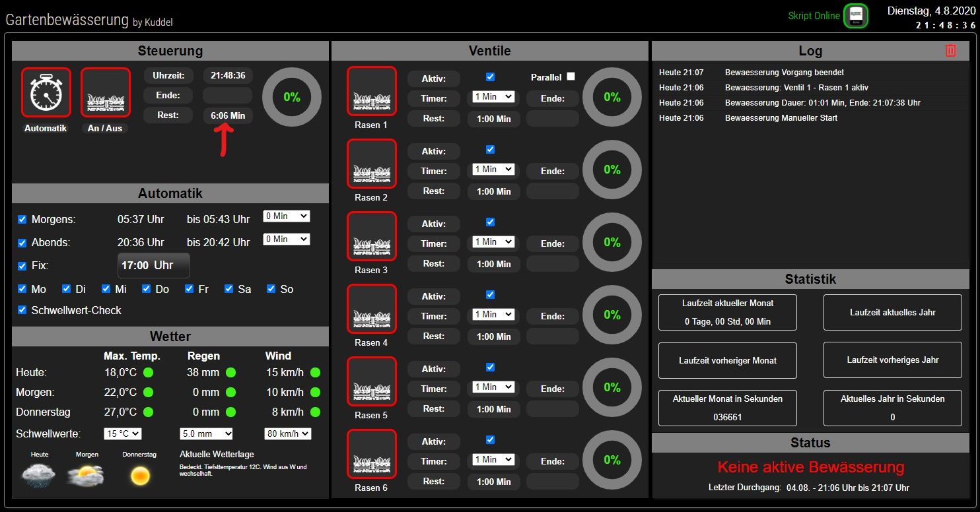Open the 5.0 mm rain threshold dropdown

pos(206,434)
